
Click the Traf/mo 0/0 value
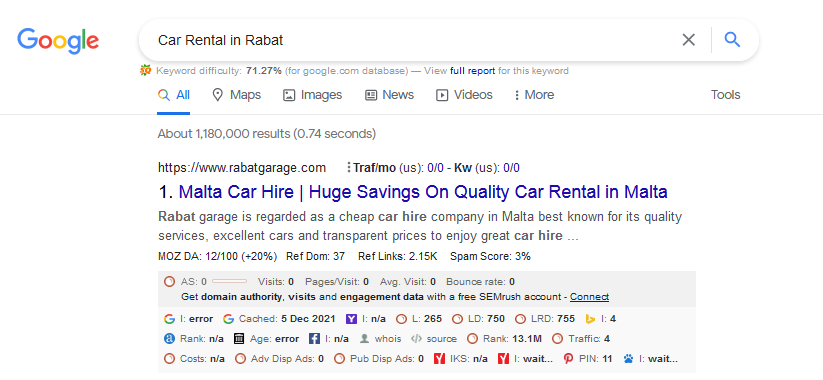pos(435,168)
